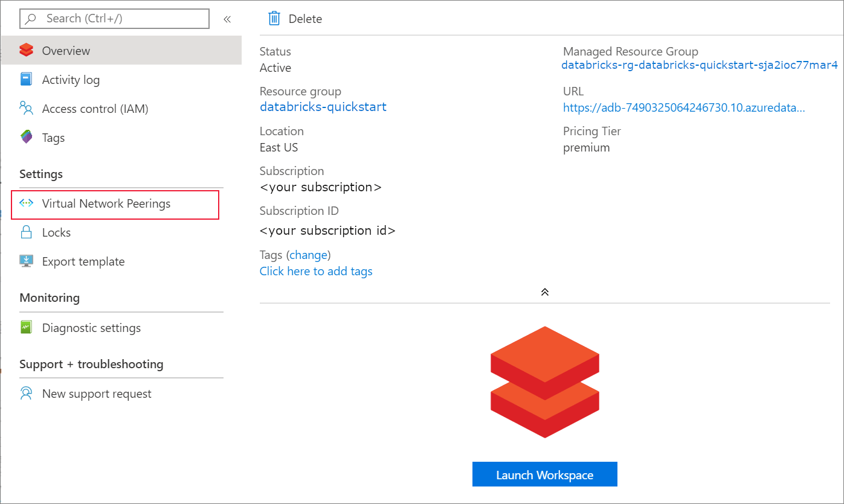
Task: Open the Support + troubleshooting section
Action: (x=91, y=364)
